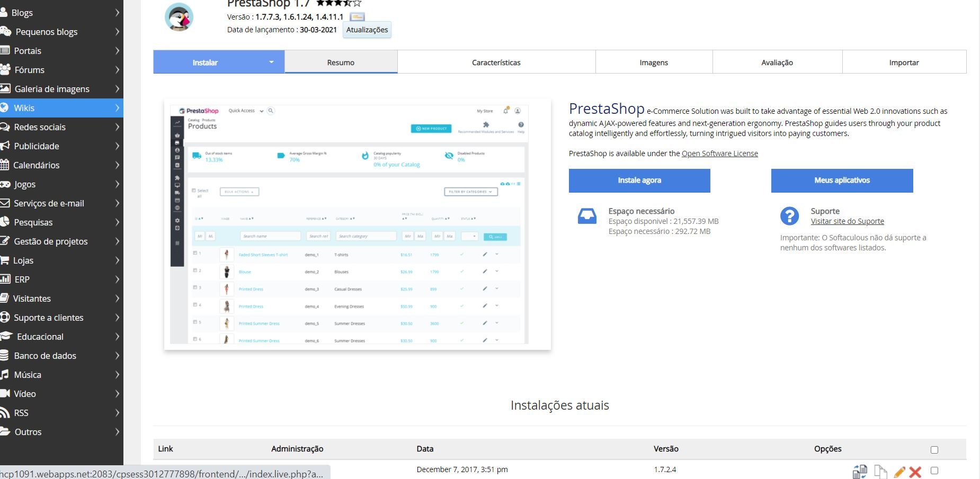Create staging with the swap-documents icon
The height and width of the screenshot is (479, 980).
(860, 472)
